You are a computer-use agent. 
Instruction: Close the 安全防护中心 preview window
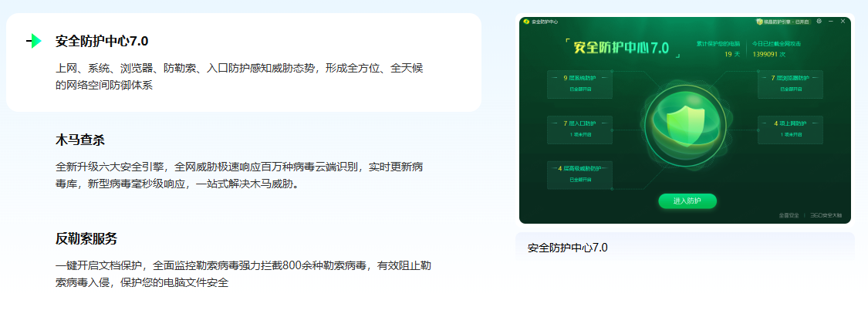click(x=843, y=22)
